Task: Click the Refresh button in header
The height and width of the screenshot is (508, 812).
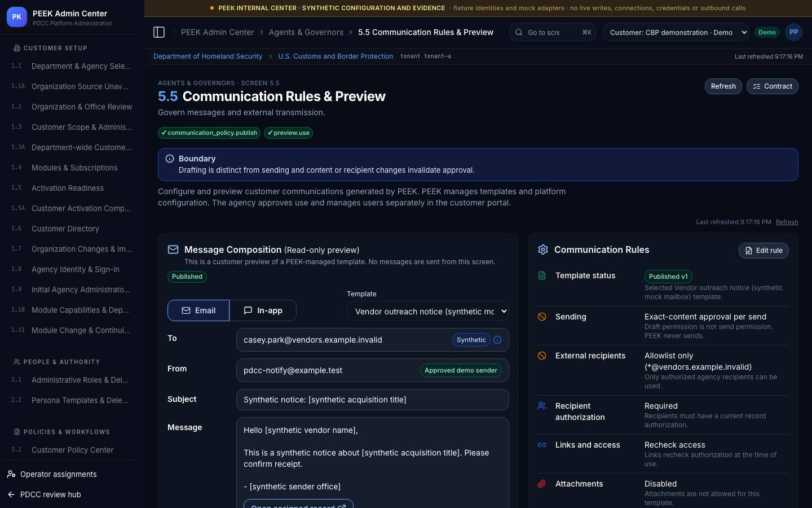Action: point(723,86)
